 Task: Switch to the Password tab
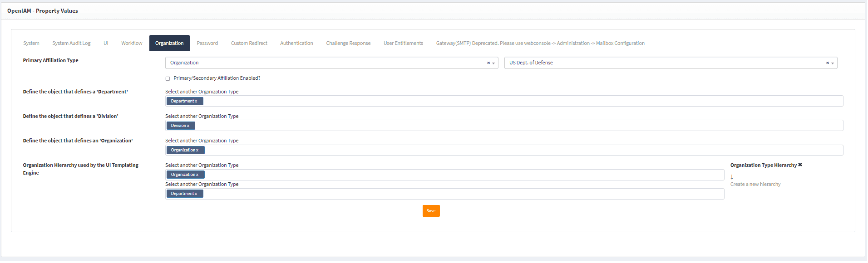[x=207, y=43]
